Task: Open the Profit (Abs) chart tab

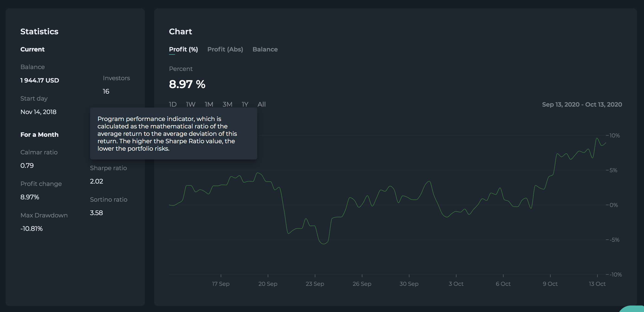Action: click(225, 49)
